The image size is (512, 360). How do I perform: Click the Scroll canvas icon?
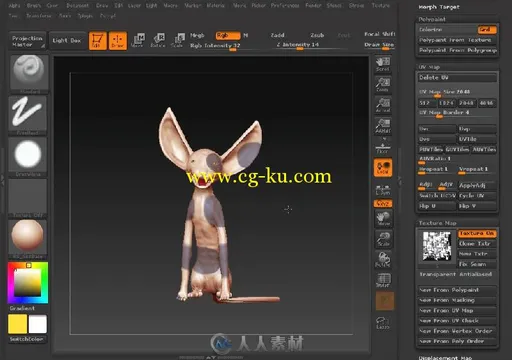(x=383, y=64)
